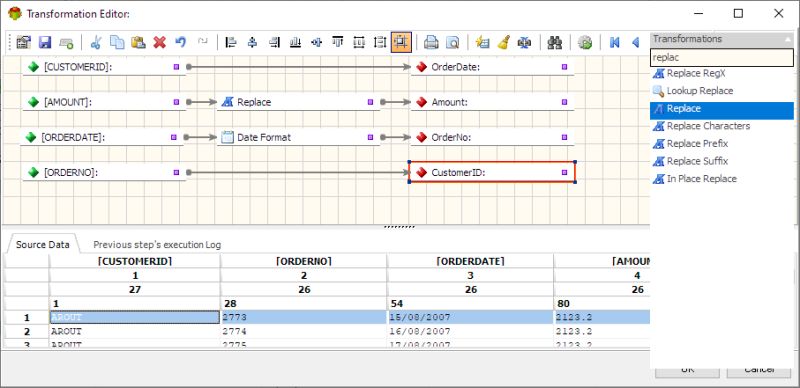800x388 pixels.
Task: Open Previous step's execution Log tab
Action: click(x=157, y=245)
